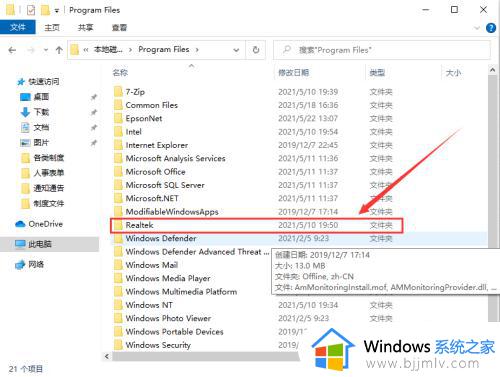Refresh the Program Files folder
500x377 pixels.
(x=256, y=50)
